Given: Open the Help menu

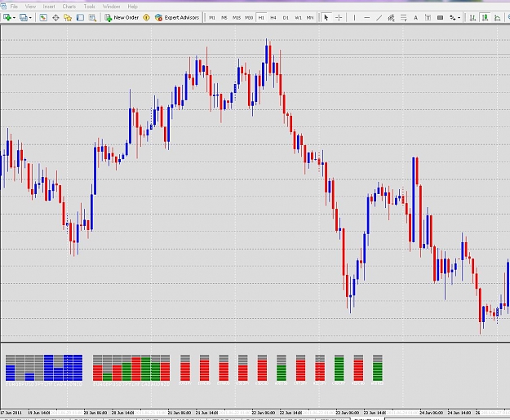Looking at the screenshot, I should 132,7.
